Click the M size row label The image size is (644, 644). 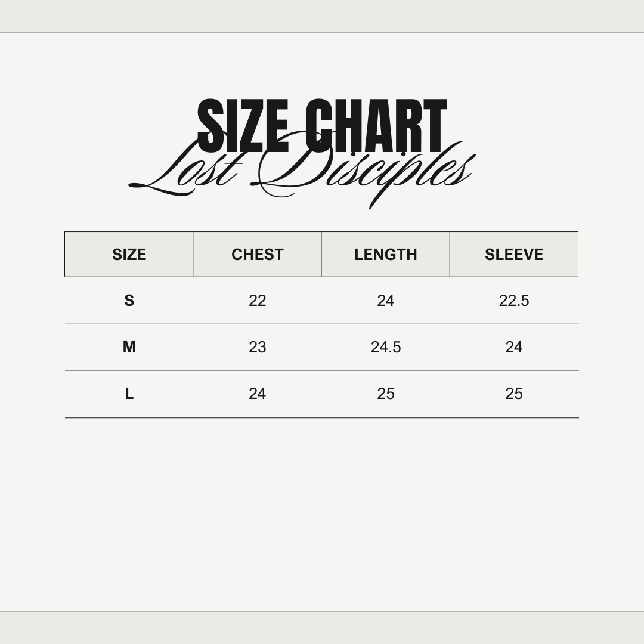pos(129,347)
